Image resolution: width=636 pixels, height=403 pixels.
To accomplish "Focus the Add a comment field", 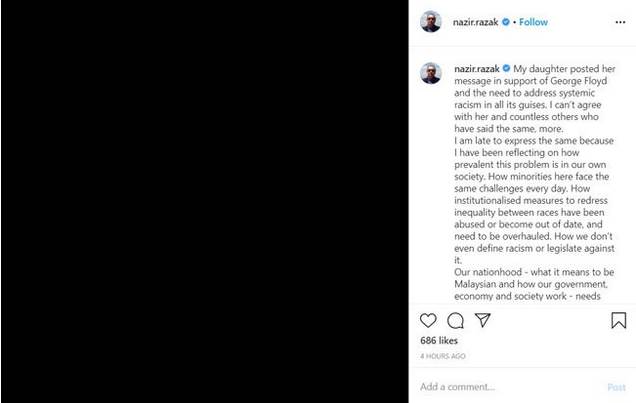I will [511, 387].
